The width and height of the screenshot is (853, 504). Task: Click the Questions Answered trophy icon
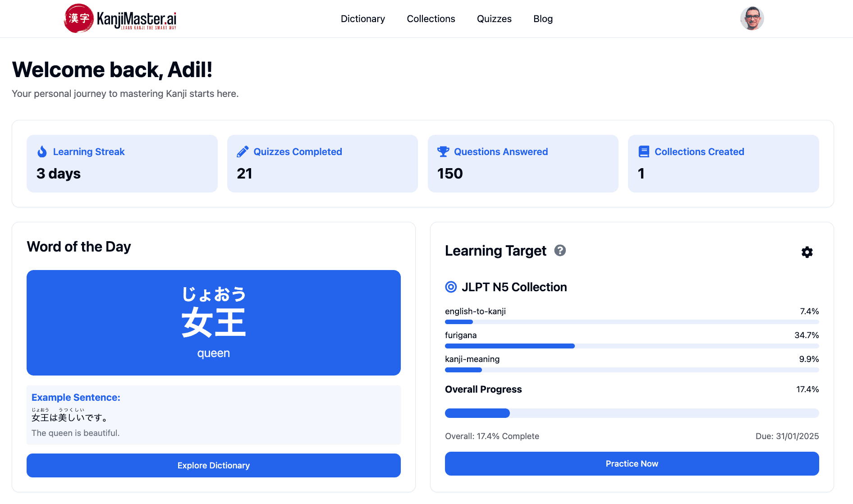(443, 152)
